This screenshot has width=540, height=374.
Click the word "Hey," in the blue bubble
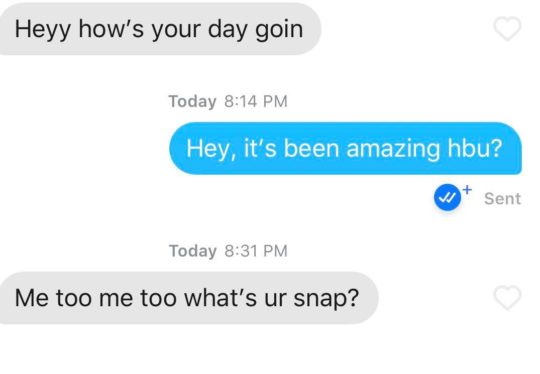pyautogui.click(x=211, y=149)
